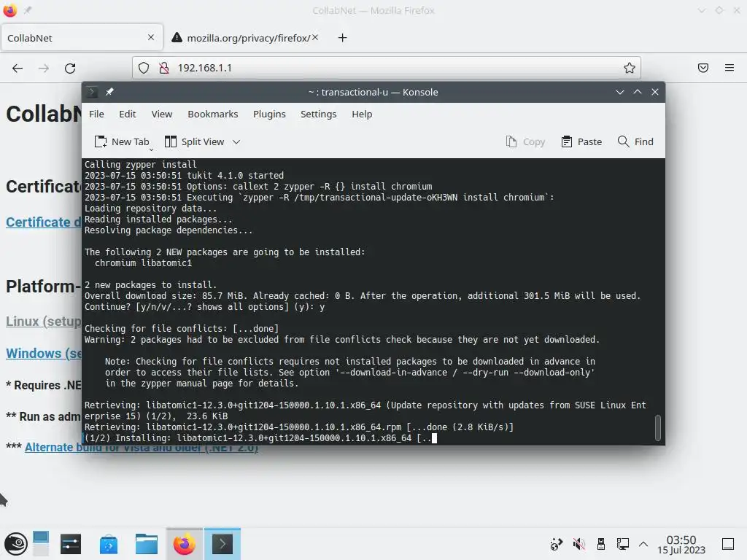The image size is (747, 560).
Task: Switch to Firefox in the taskbar
Action: [185, 544]
